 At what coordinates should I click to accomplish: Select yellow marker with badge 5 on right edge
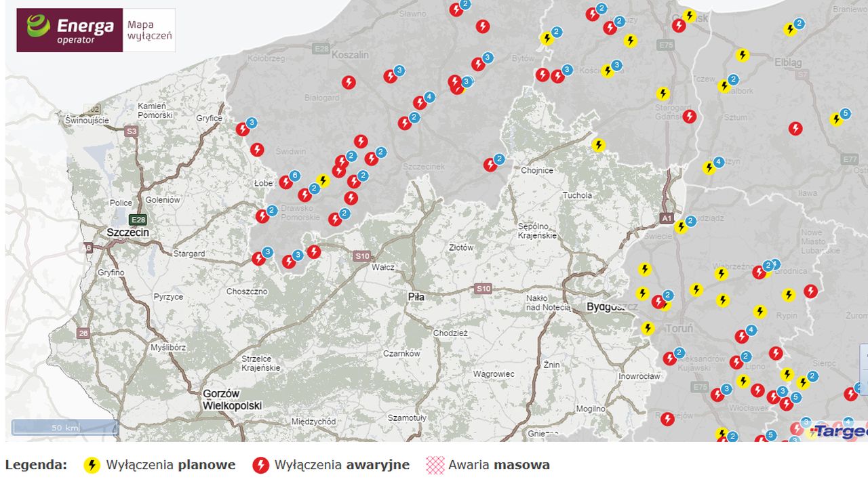[x=836, y=119]
